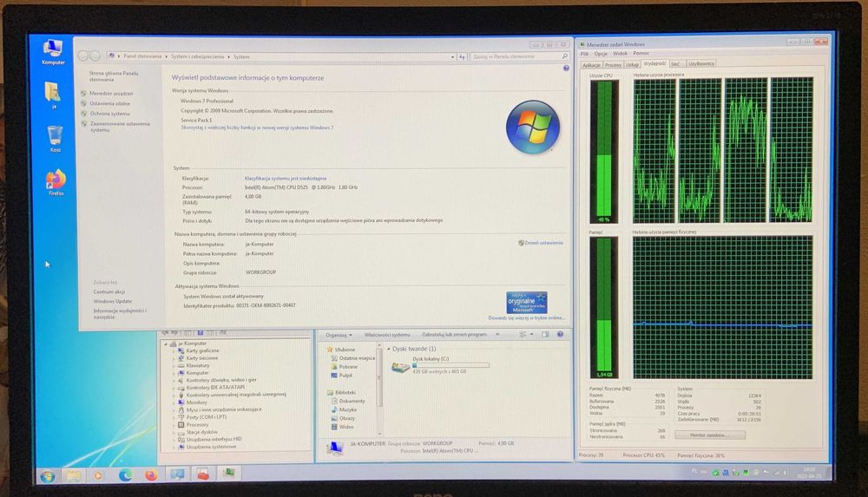Open the 'ja' user folder icon

click(53, 95)
